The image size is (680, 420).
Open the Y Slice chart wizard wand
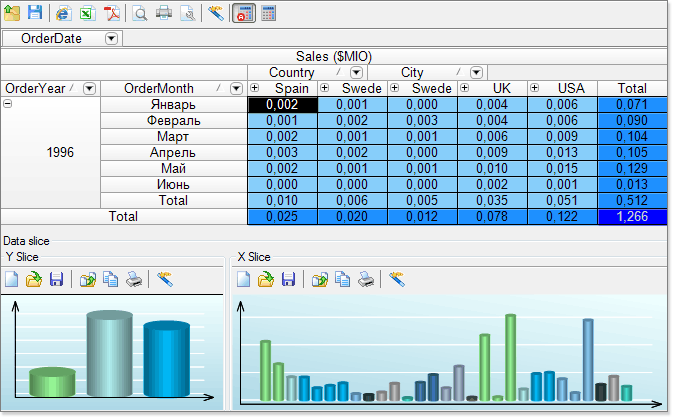tap(165, 279)
